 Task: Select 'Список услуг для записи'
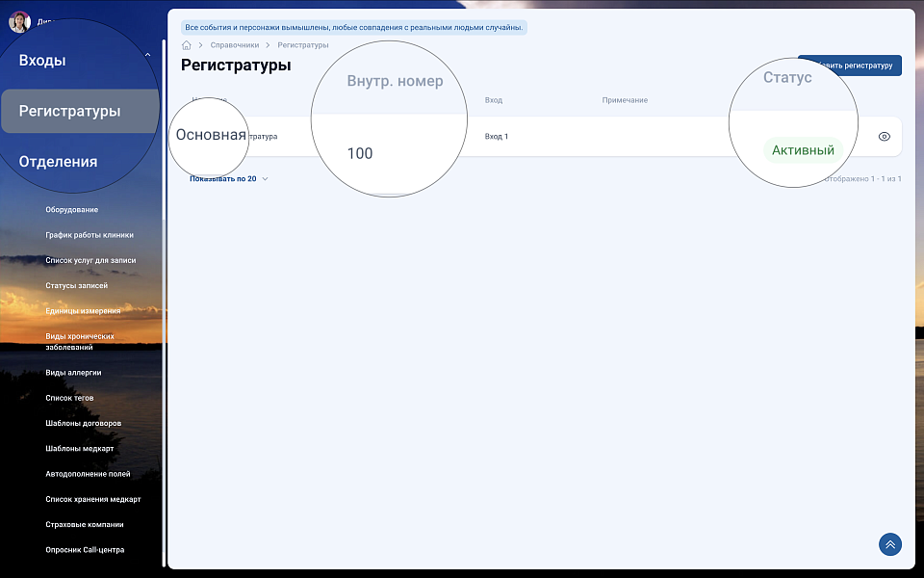click(90, 260)
